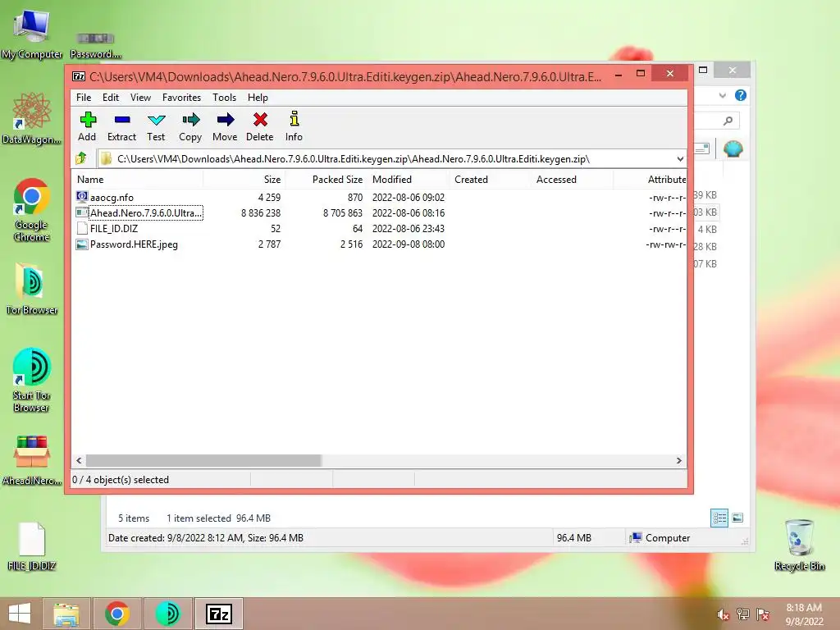Click the network tray icon

(743, 614)
